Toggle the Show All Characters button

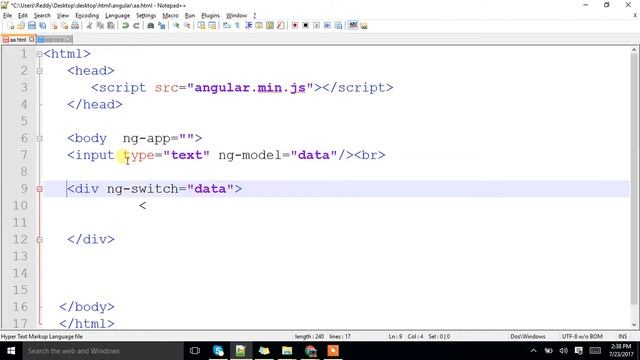click(238, 26)
